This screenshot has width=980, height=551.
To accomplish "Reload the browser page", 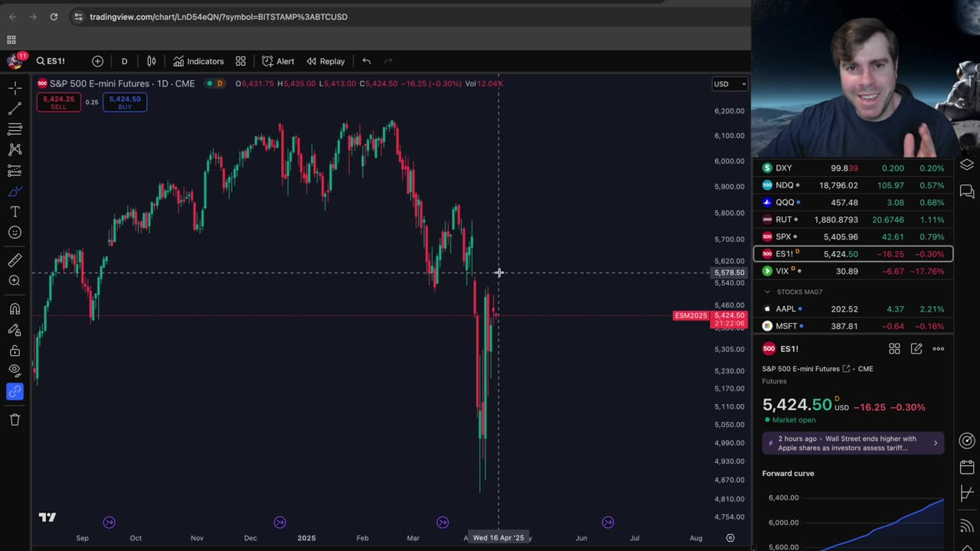I will 54,17.
